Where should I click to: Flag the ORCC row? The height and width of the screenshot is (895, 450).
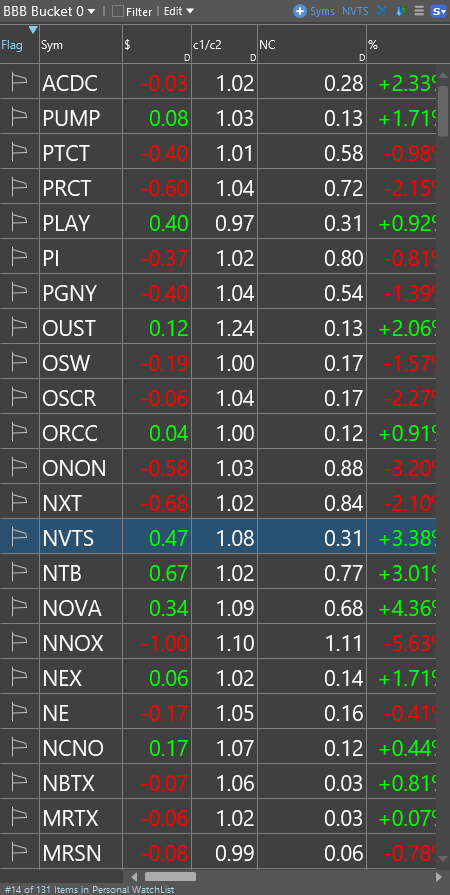point(19,433)
